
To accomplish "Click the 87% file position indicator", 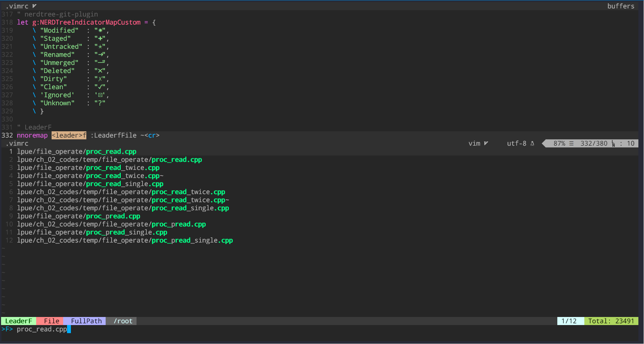I will [x=559, y=143].
